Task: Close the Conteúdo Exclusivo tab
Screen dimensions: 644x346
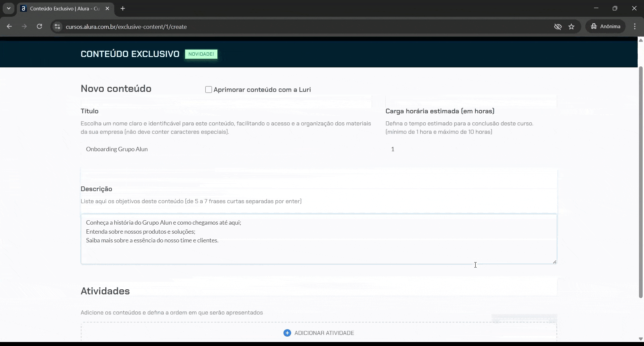Action: [107, 9]
